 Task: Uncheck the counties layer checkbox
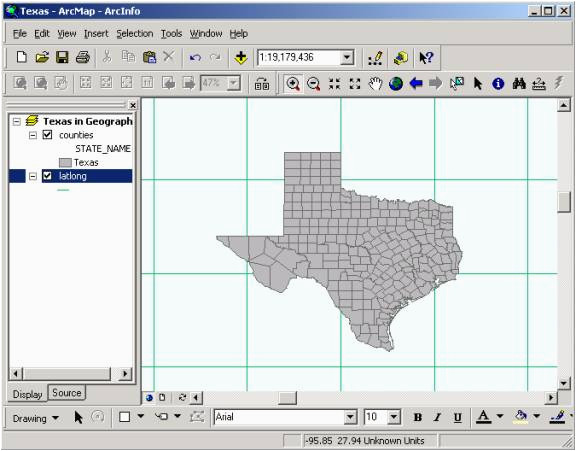[47, 135]
